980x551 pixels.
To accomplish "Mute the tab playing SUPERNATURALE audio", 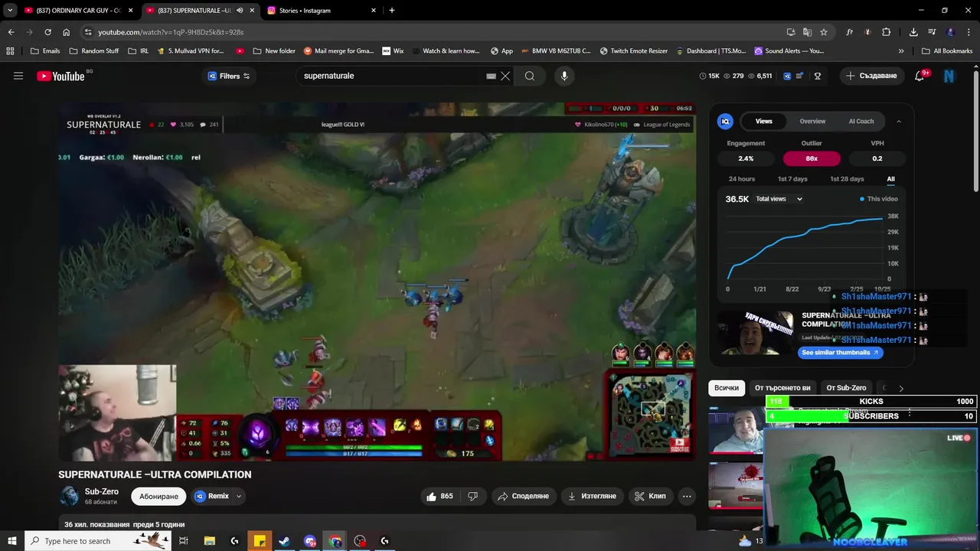I will [240, 11].
